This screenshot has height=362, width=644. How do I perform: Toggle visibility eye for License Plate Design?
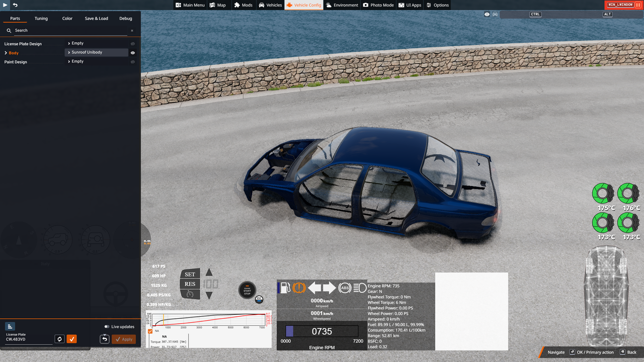[x=133, y=44]
